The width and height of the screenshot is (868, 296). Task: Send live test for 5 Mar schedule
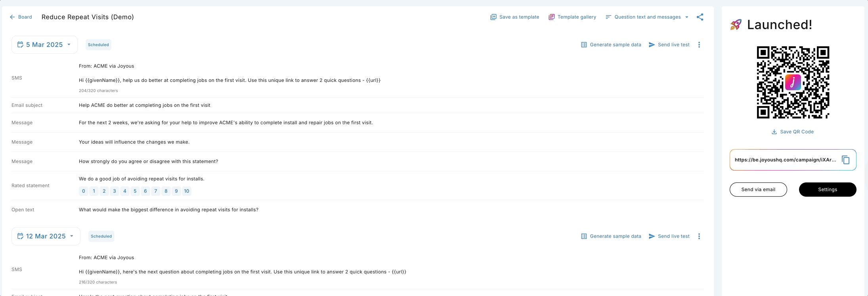pyautogui.click(x=669, y=45)
